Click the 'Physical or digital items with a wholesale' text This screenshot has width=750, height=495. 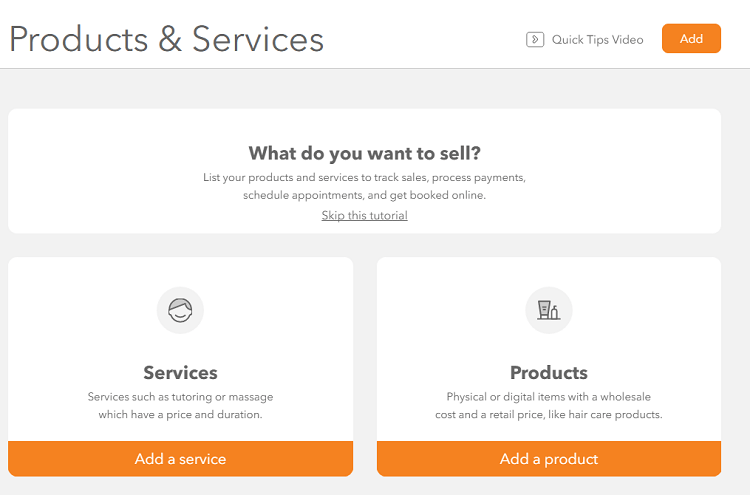point(549,396)
